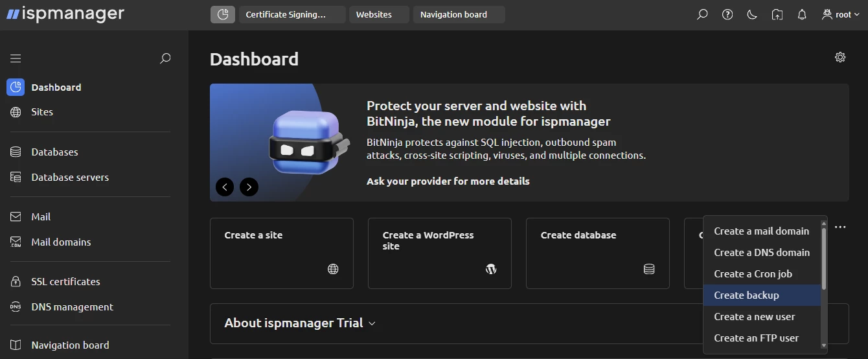The image size is (868, 359).
Task: Click the dropdown scrollbar down arrow
Action: (x=824, y=347)
